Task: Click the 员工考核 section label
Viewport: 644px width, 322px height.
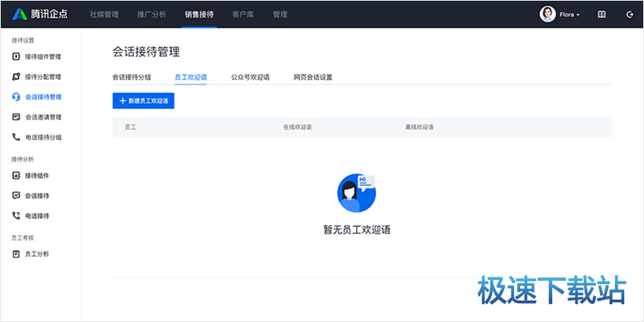Action: [23, 238]
